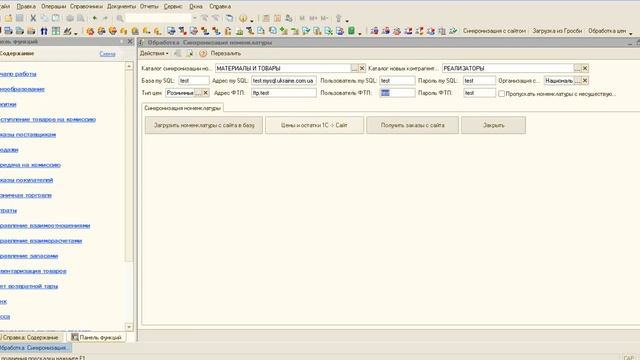Clear the Тип цен field with X
The width and height of the screenshot is (640, 360).
pyautogui.click(x=206, y=93)
